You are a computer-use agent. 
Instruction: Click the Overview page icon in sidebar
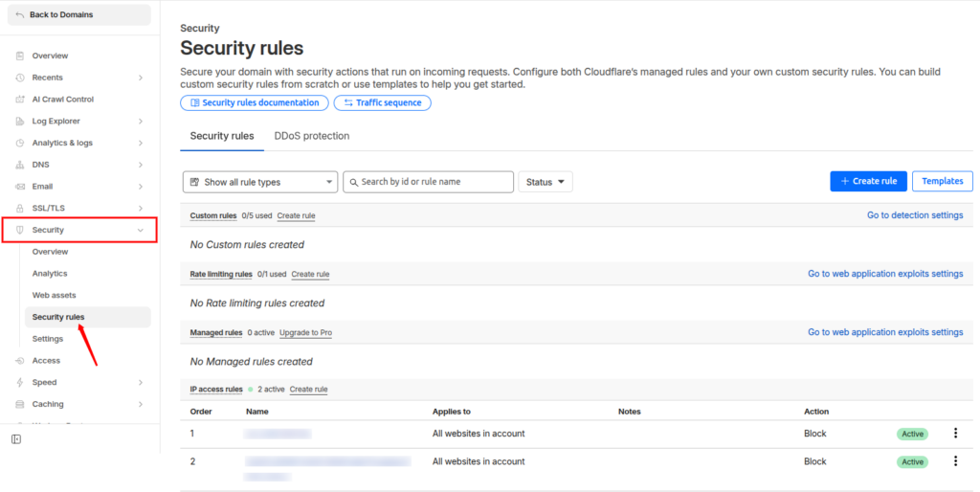click(20, 56)
